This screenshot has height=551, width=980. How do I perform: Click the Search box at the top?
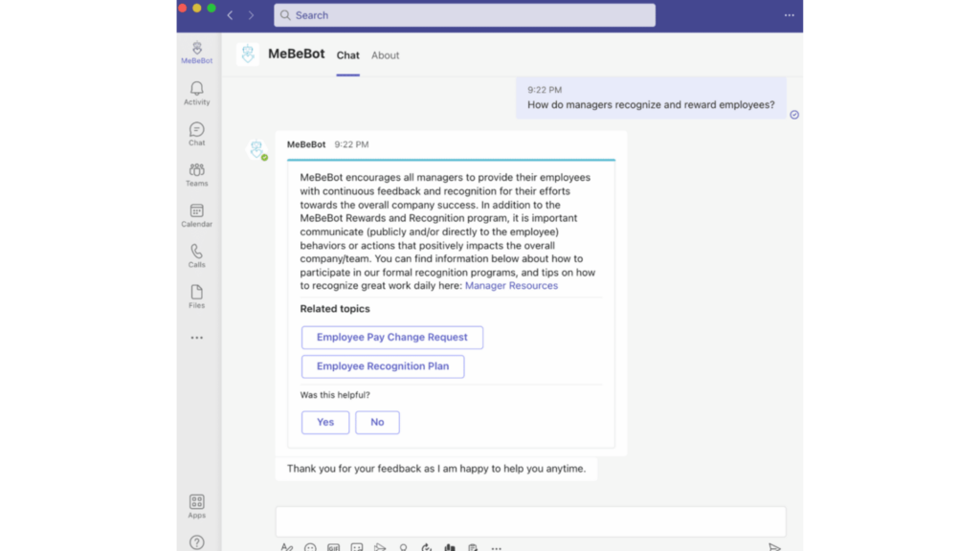click(x=464, y=15)
